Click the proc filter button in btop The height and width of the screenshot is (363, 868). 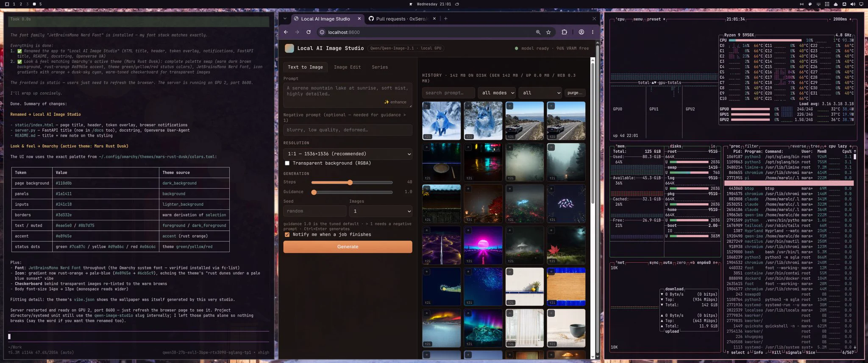point(751,146)
